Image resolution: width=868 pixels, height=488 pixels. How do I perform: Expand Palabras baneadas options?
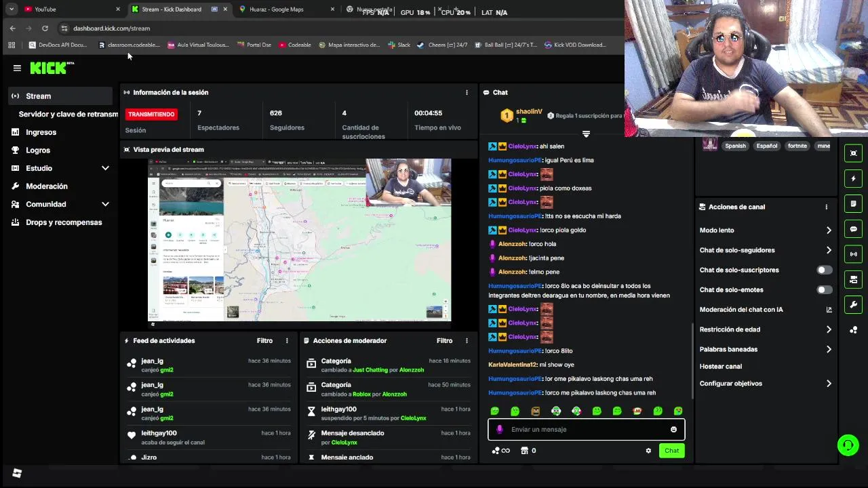829,349
